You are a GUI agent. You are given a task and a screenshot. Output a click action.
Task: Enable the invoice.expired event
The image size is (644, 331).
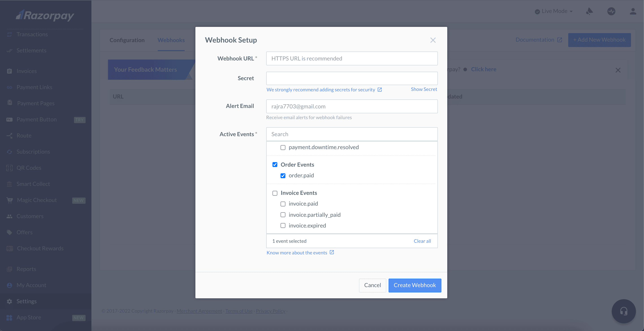click(283, 226)
